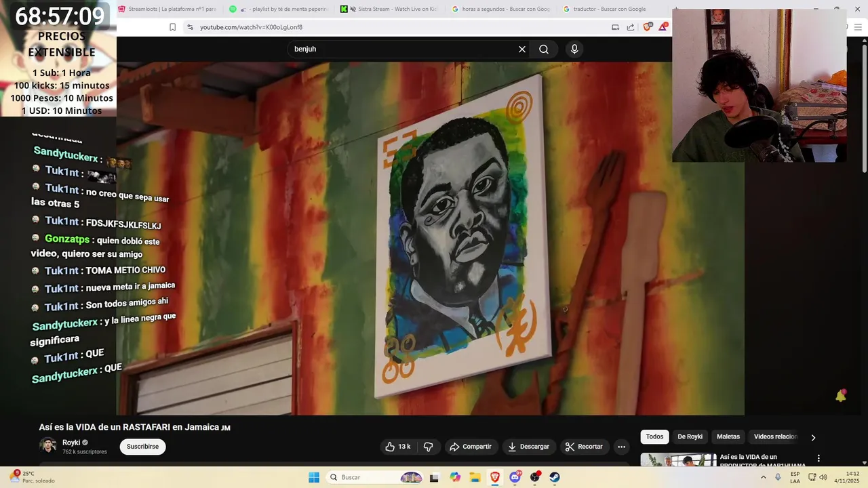Show more filter chips with right arrow
Image resolution: width=868 pixels, height=488 pixels.
coord(813,437)
